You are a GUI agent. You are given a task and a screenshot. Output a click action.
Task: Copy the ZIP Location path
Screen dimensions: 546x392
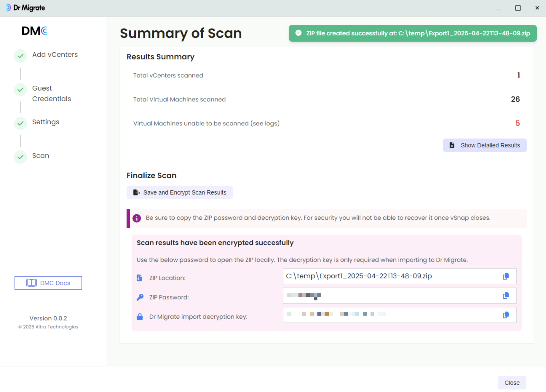click(506, 276)
